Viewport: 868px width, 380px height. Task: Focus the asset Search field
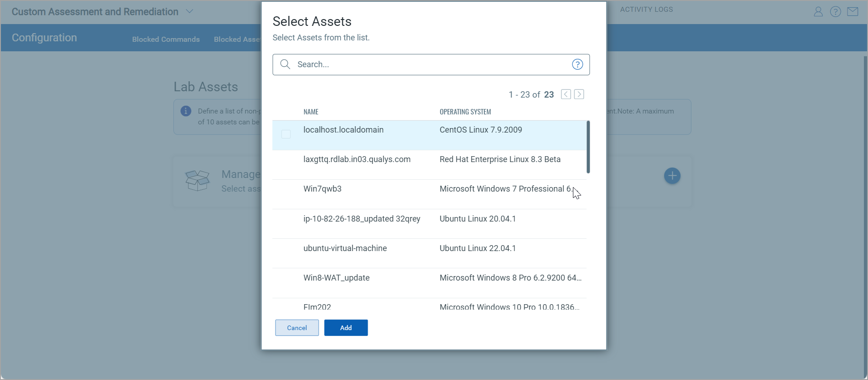pos(431,64)
